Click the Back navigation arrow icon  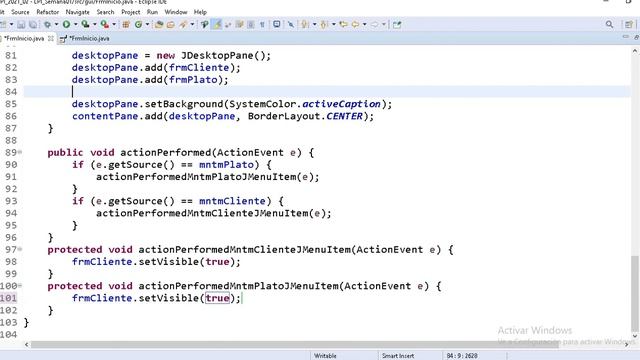pos(355,24)
